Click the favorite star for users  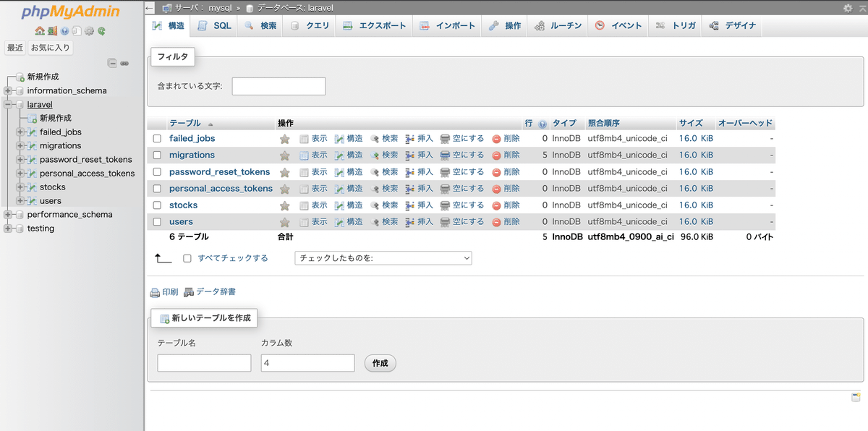[x=285, y=222]
